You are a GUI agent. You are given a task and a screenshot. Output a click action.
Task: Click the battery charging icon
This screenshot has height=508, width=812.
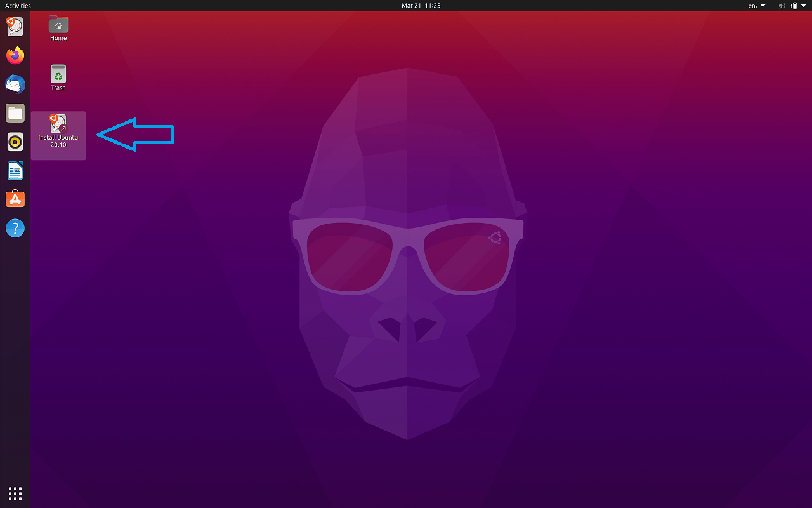[x=793, y=6]
